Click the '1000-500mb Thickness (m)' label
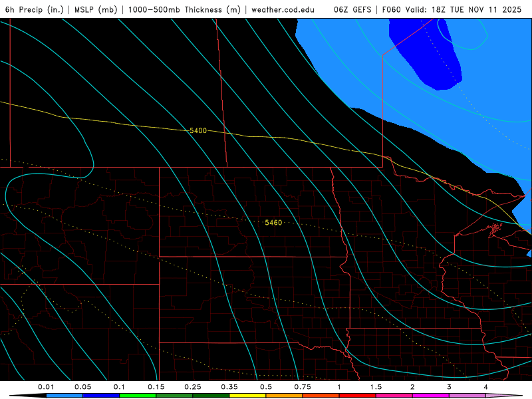The image size is (532, 399). pos(184,9)
